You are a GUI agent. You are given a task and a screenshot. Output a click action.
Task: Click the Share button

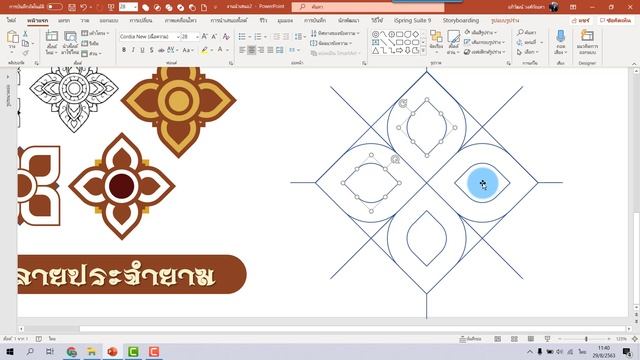coord(580,20)
